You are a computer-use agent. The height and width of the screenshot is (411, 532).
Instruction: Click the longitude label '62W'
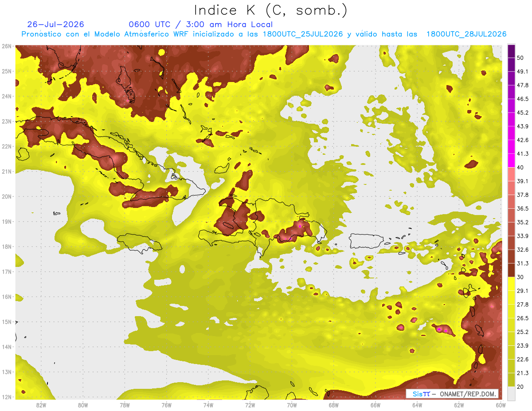click(459, 405)
